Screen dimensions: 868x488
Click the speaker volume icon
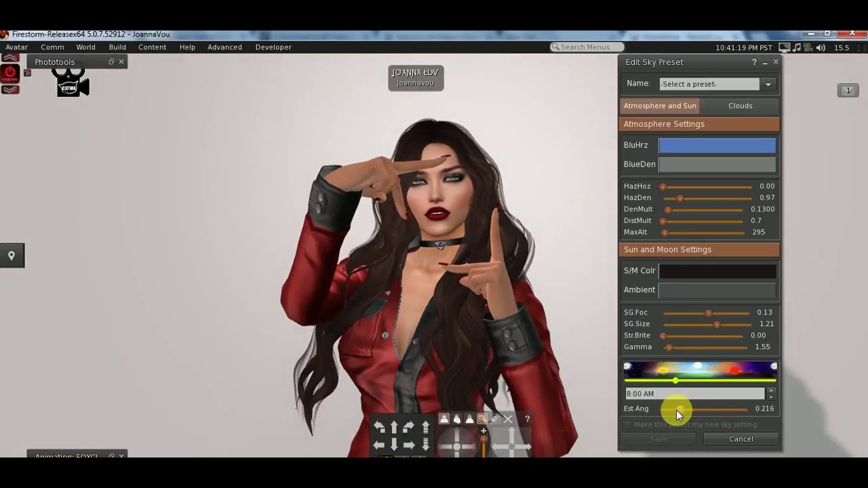tap(821, 47)
